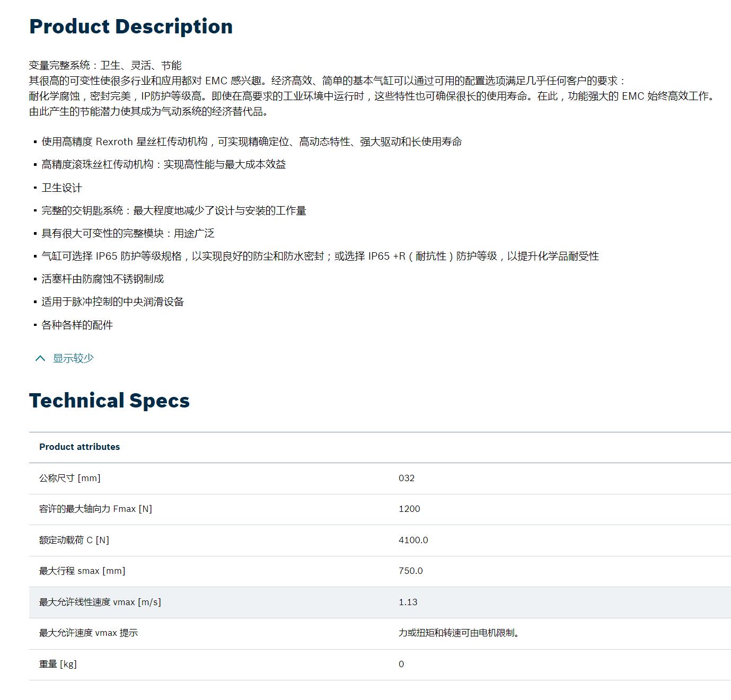Click the 重量 [kg] row label

[58, 664]
